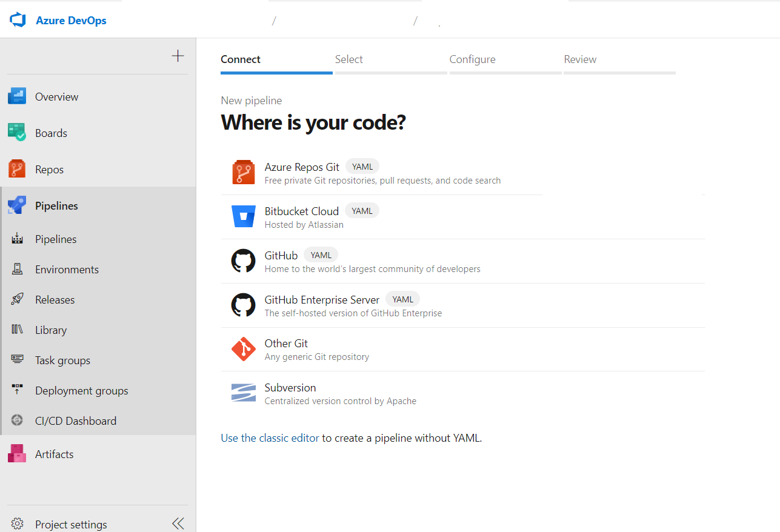Click the plus icon in sidebar

point(178,56)
